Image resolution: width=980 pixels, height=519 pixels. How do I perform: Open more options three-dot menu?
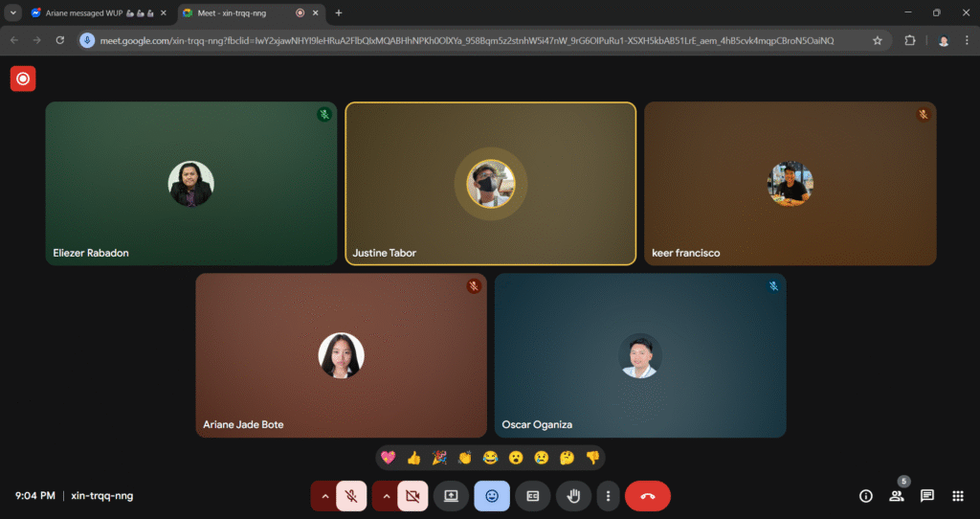coord(609,496)
